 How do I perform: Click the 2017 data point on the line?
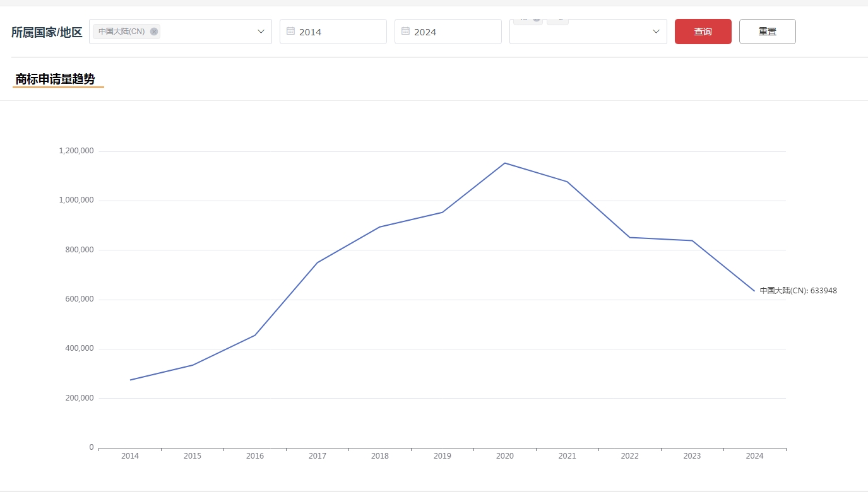(317, 262)
